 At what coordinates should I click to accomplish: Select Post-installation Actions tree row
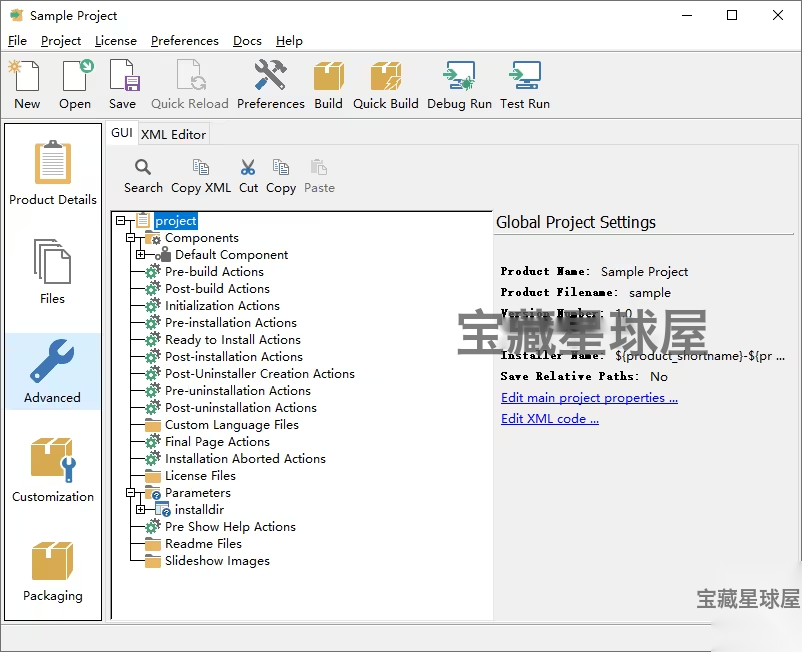[x=234, y=356]
